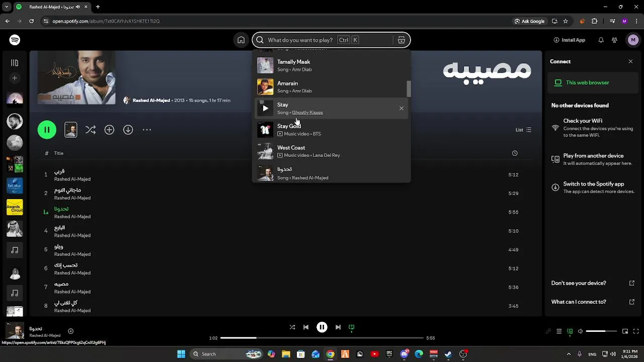Add the now playing song to Liked Songs

pos(71,331)
